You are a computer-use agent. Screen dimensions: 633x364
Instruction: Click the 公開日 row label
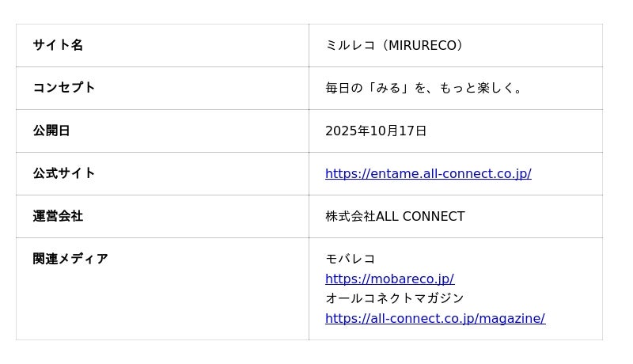coord(51,131)
